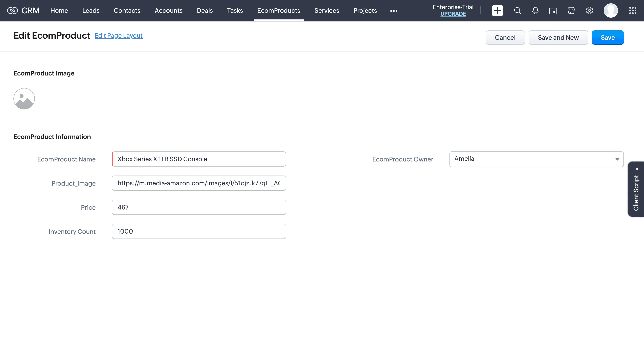Click the EcomProduct Information section heading

coord(52,137)
